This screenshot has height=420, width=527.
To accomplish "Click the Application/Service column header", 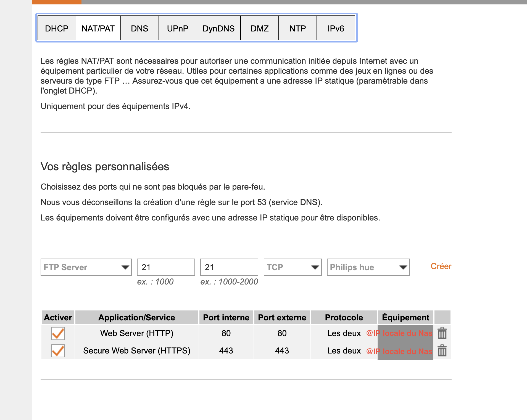I will pyautogui.click(x=137, y=317).
